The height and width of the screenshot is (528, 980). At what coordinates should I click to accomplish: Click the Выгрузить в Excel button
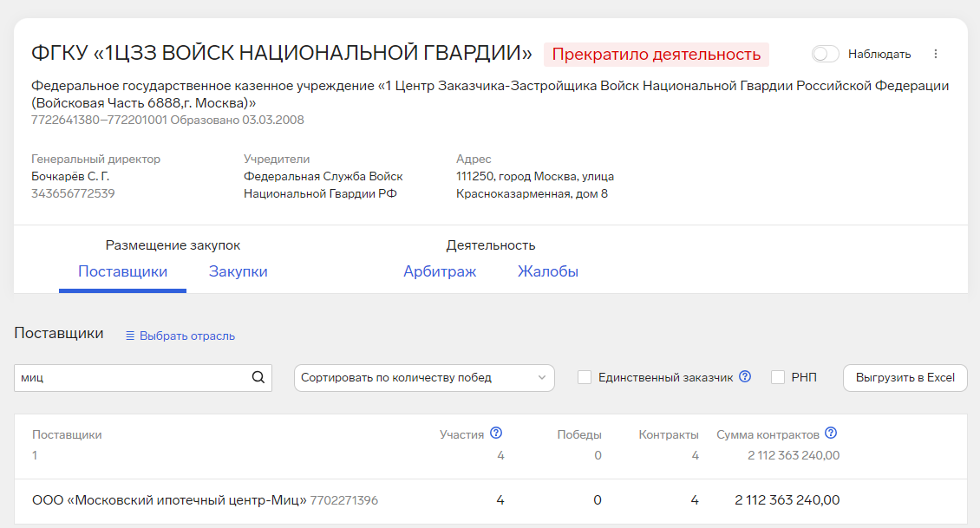tap(905, 378)
